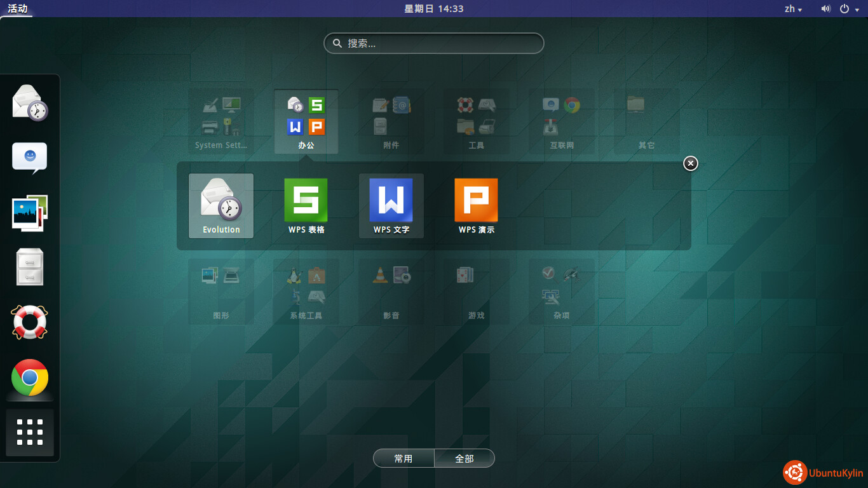Toggle the show applications grid button
The image size is (868, 488).
tap(30, 432)
